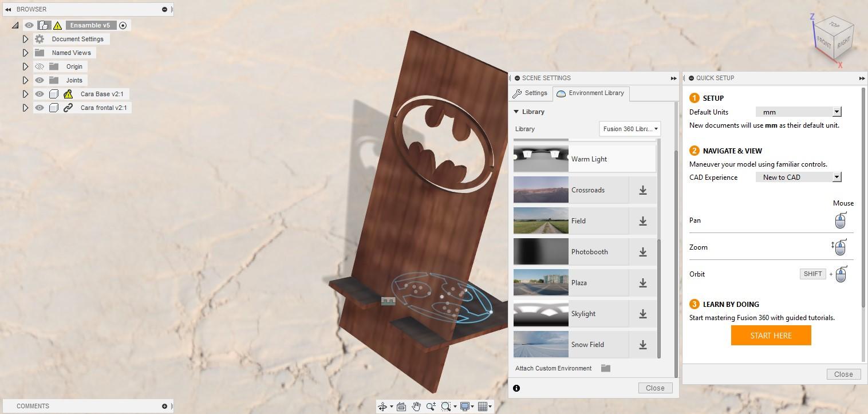
Task: Collapse the Library section
Action: click(x=516, y=112)
